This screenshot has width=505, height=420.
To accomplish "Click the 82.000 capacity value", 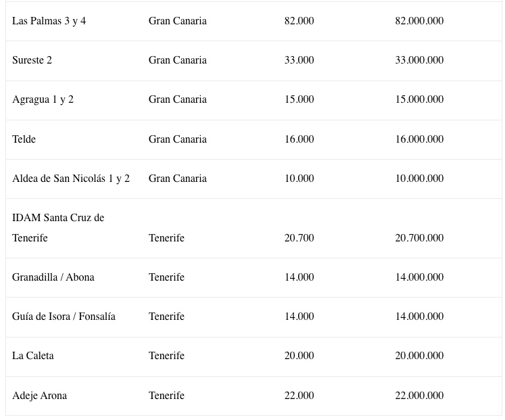I will click(x=299, y=21).
